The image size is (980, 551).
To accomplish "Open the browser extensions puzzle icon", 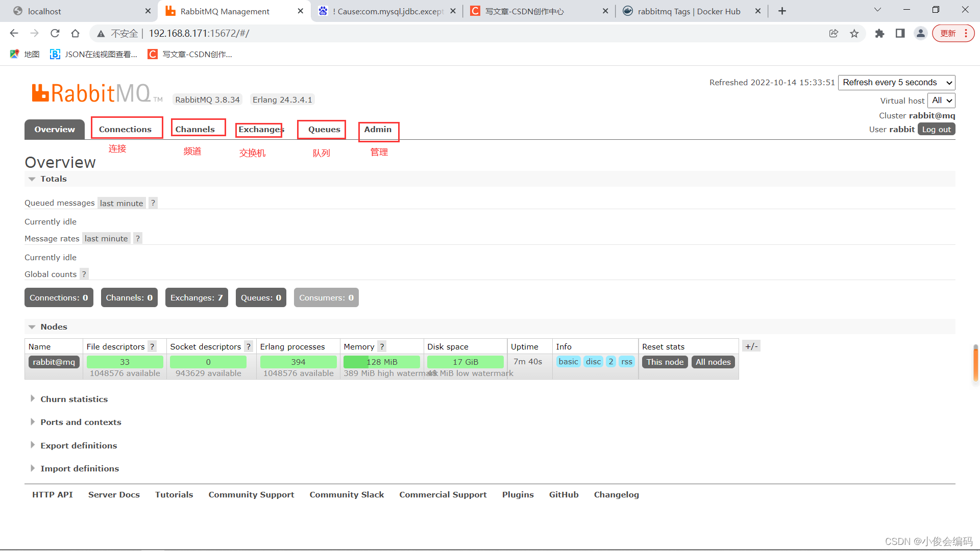I will (x=879, y=34).
